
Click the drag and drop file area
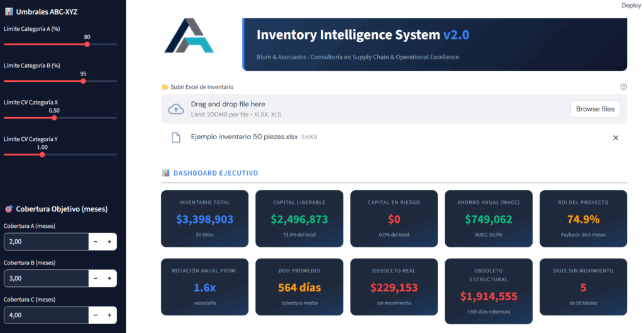(x=365, y=109)
